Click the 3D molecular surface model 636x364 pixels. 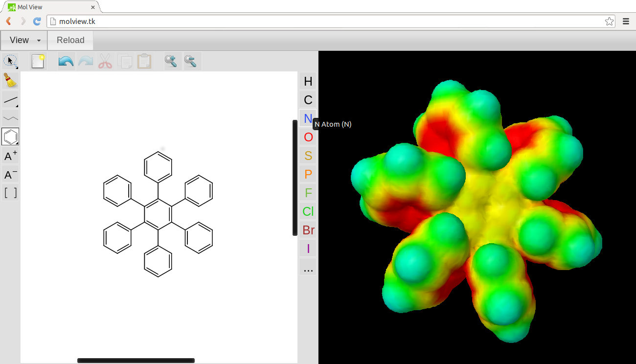pyautogui.click(x=476, y=211)
